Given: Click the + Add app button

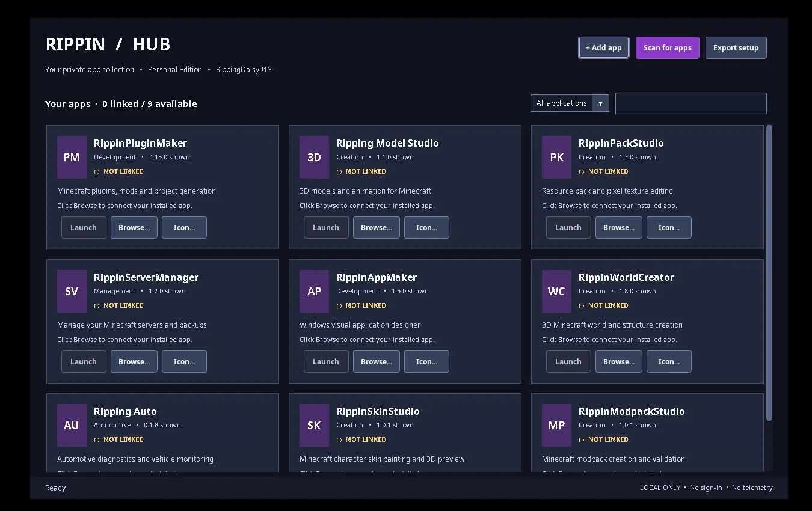Looking at the screenshot, I should pyautogui.click(x=604, y=48).
